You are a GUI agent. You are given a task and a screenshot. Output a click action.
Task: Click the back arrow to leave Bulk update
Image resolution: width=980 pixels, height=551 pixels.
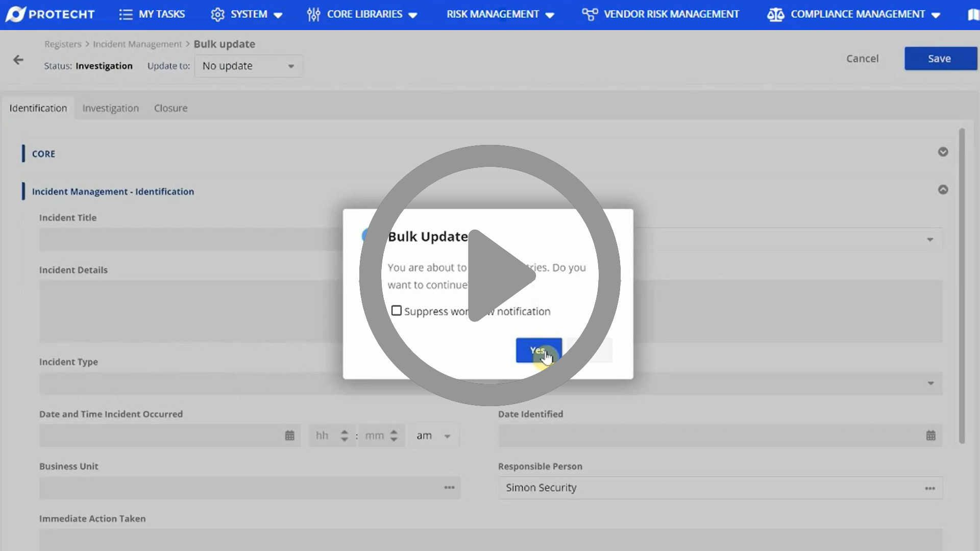(x=18, y=59)
